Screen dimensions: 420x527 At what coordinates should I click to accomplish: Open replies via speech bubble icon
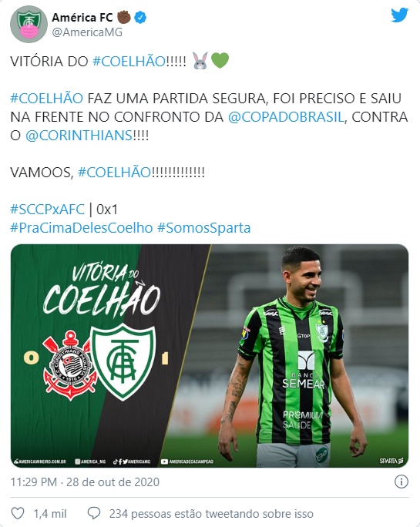[94, 513]
